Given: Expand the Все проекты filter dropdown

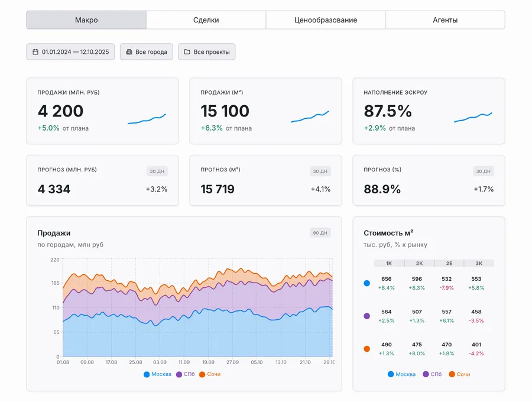Looking at the screenshot, I should pyautogui.click(x=206, y=52).
